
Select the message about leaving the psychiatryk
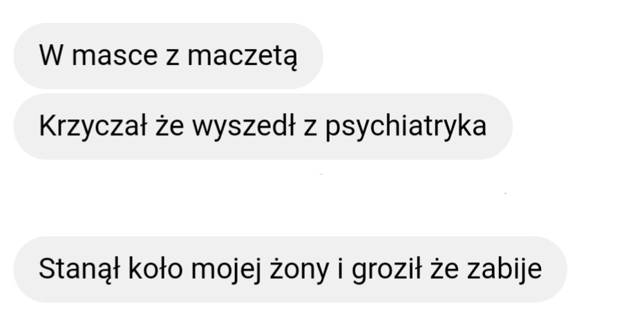tap(263, 126)
